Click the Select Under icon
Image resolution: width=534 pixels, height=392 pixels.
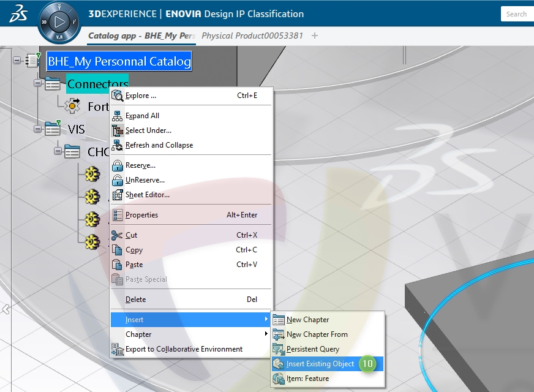(117, 130)
